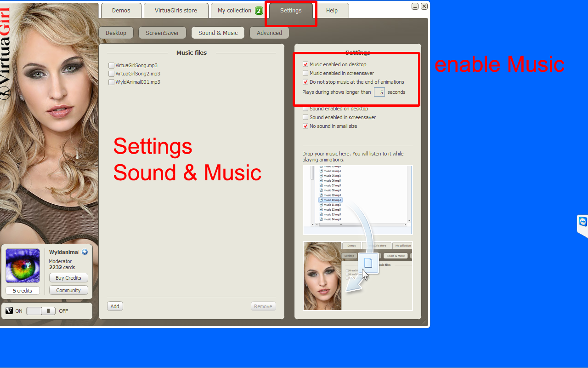Image resolution: width=588 pixels, height=368 pixels.
Task: Click the TeamViewer side panel icon
Action: tap(583, 222)
